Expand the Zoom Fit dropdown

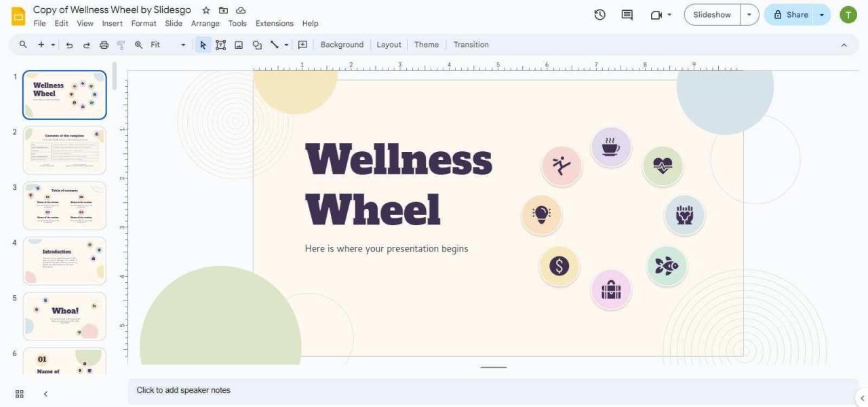(x=182, y=44)
